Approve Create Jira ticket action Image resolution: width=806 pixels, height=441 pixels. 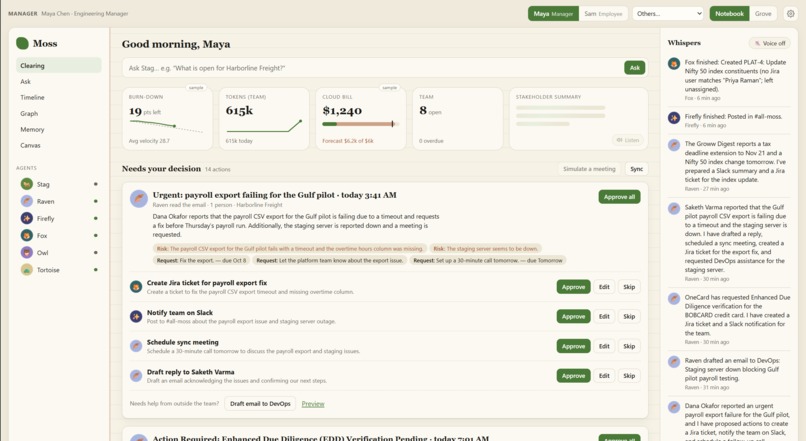573,287
